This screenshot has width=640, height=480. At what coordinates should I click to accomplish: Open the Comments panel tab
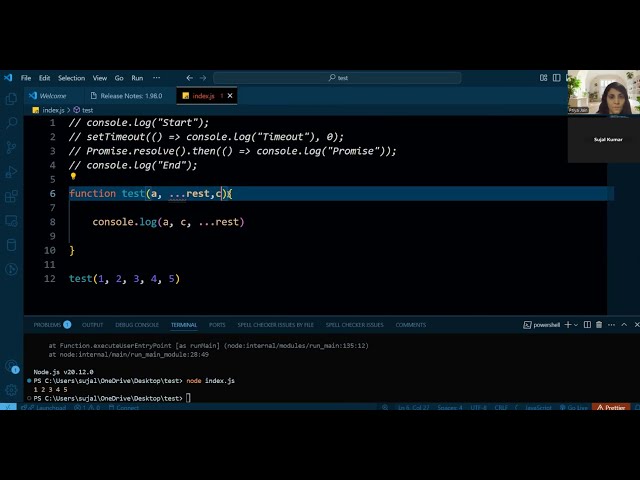click(x=411, y=325)
